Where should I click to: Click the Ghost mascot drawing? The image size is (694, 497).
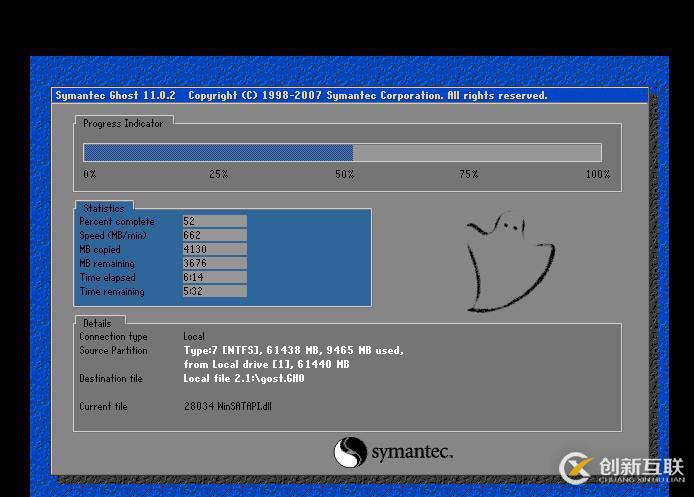click(x=507, y=262)
